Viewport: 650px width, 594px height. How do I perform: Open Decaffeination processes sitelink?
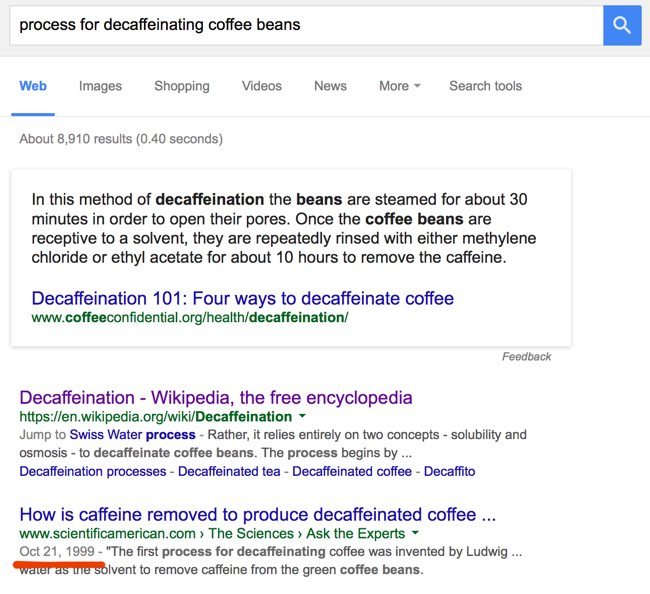[x=93, y=471]
